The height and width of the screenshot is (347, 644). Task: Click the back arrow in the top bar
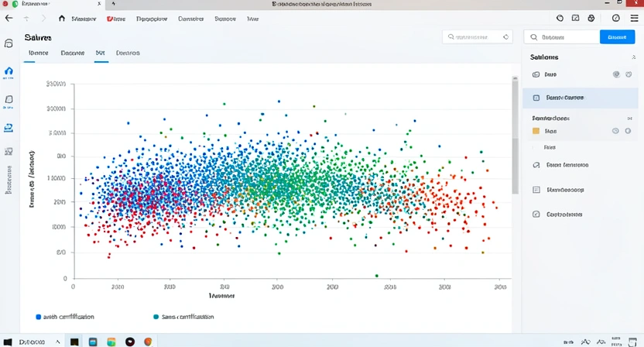[9, 17]
